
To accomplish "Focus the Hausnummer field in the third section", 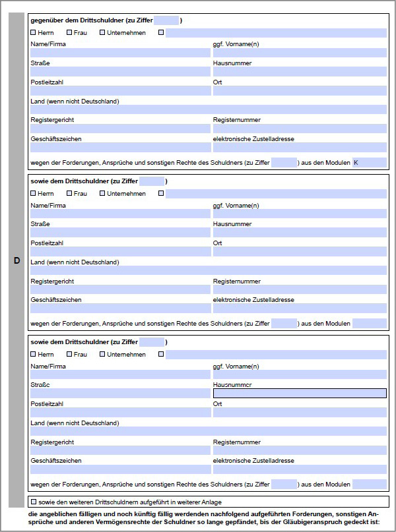I will (x=300, y=394).
